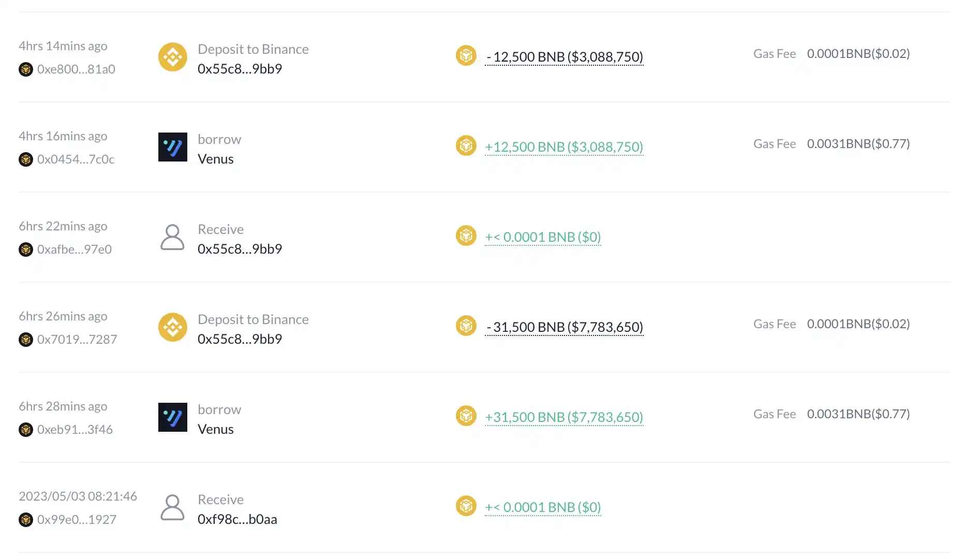Click person icon for 0xf98c...b0aa receive
The width and height of the screenshot is (980, 556).
[172, 507]
